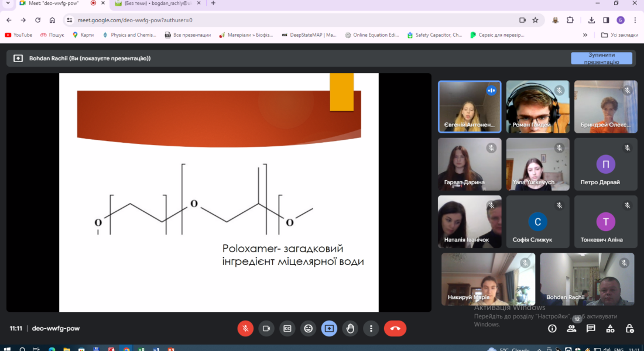The image size is (644, 351).
Task: Turn on closed captions
Action: click(x=287, y=328)
